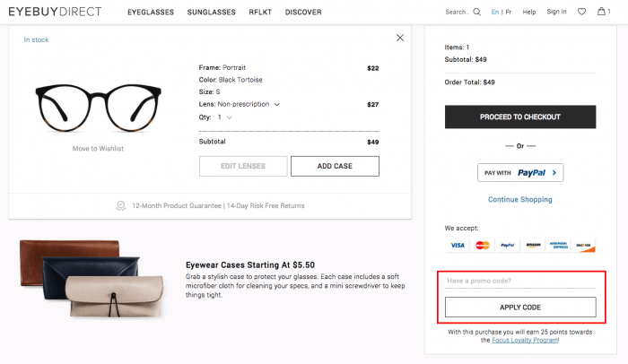Image resolution: width=628 pixels, height=364 pixels.
Task: Expand the Lens Non-prescription dropdown
Action: (276, 104)
